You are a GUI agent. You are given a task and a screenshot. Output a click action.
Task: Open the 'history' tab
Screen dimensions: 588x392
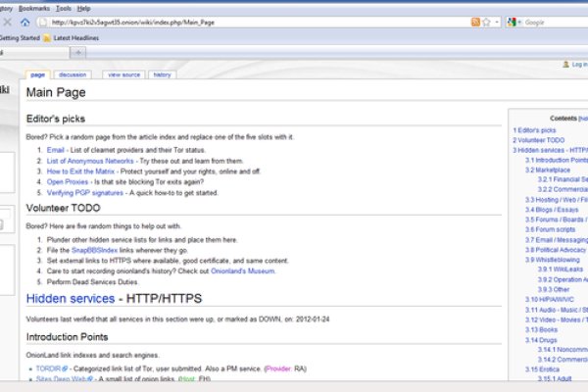pyautogui.click(x=162, y=74)
